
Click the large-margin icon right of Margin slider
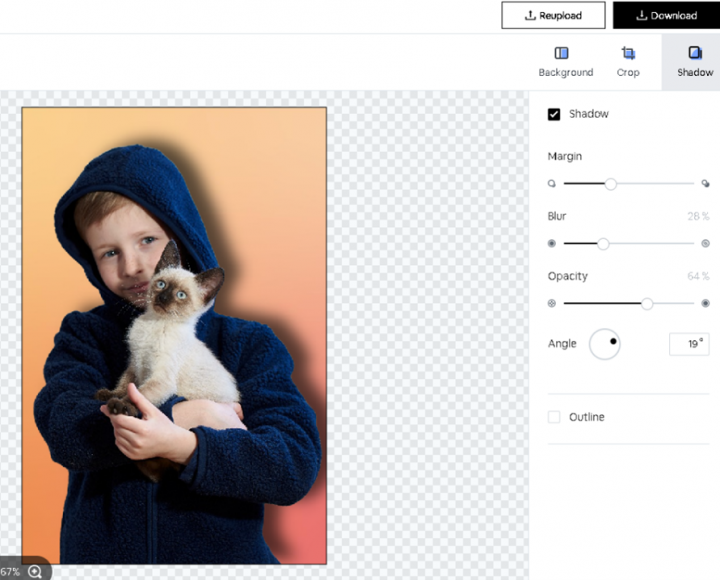coord(705,184)
